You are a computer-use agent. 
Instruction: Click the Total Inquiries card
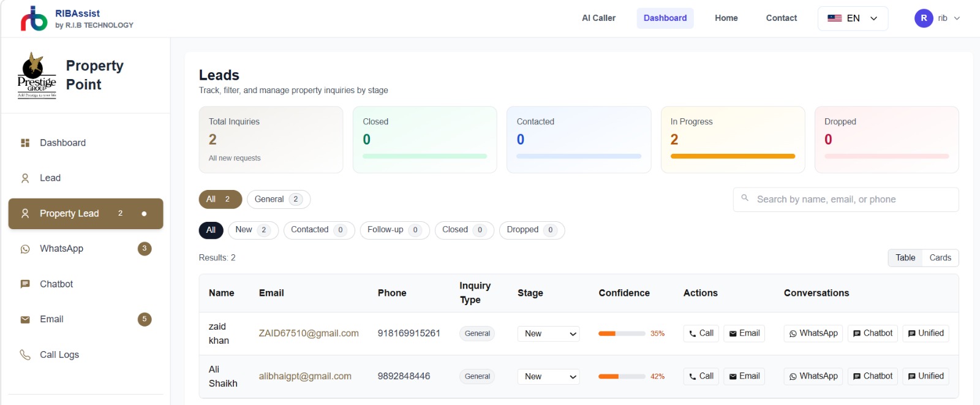tap(271, 140)
